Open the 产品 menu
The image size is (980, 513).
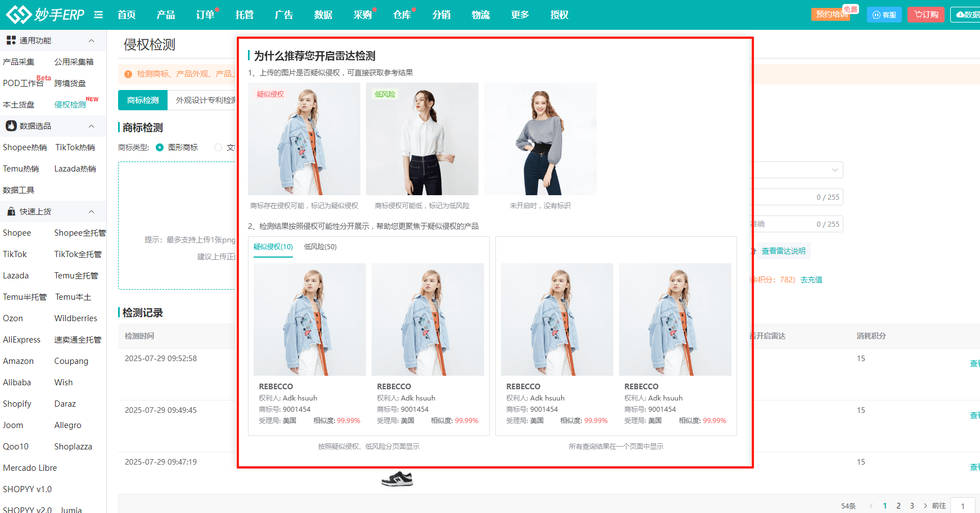click(166, 15)
